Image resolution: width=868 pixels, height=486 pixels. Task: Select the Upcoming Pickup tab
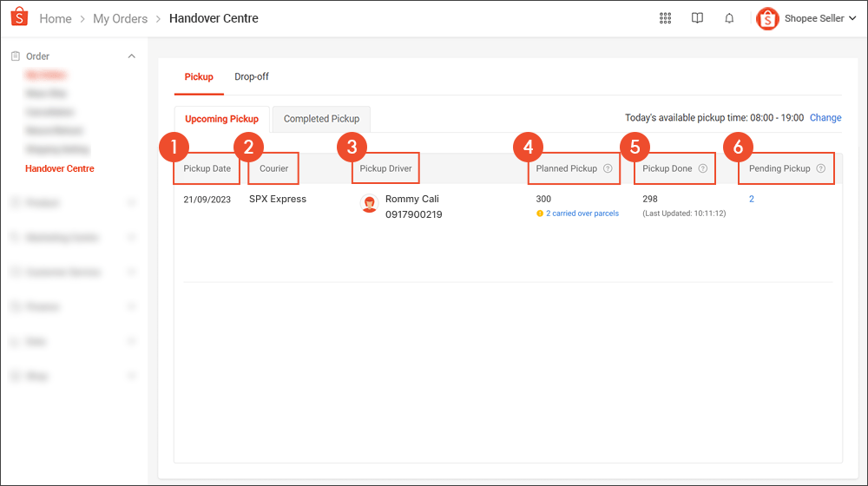(x=221, y=119)
